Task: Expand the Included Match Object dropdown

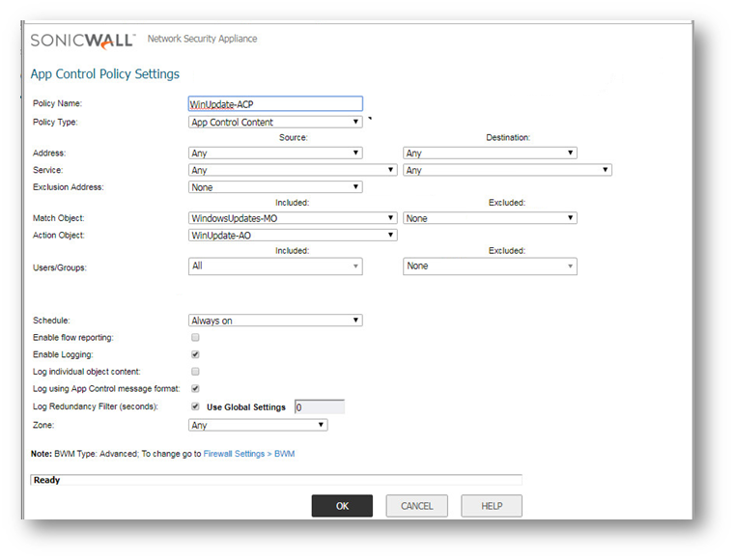Action: point(293,218)
